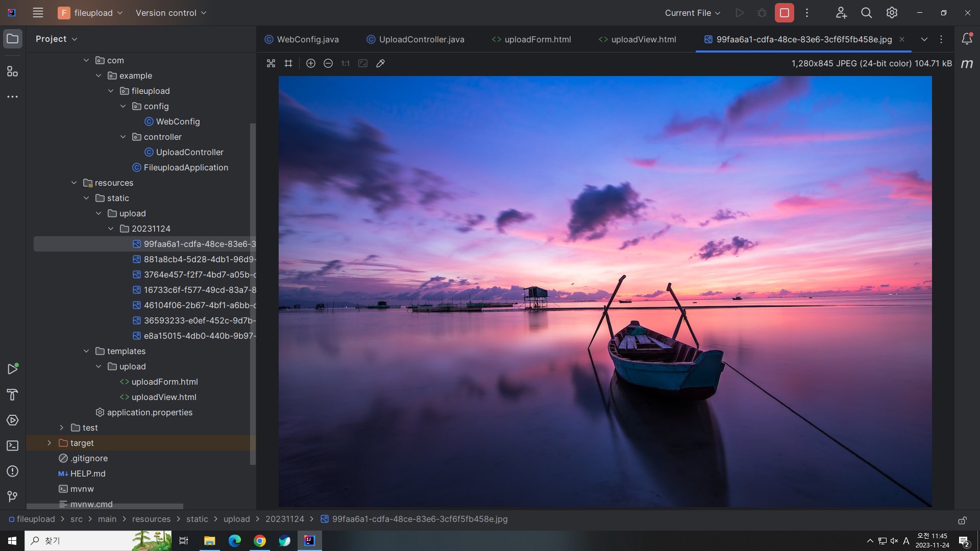This screenshot has width=980, height=551.
Task: Open the Terminal tool window
Action: pos(12,446)
